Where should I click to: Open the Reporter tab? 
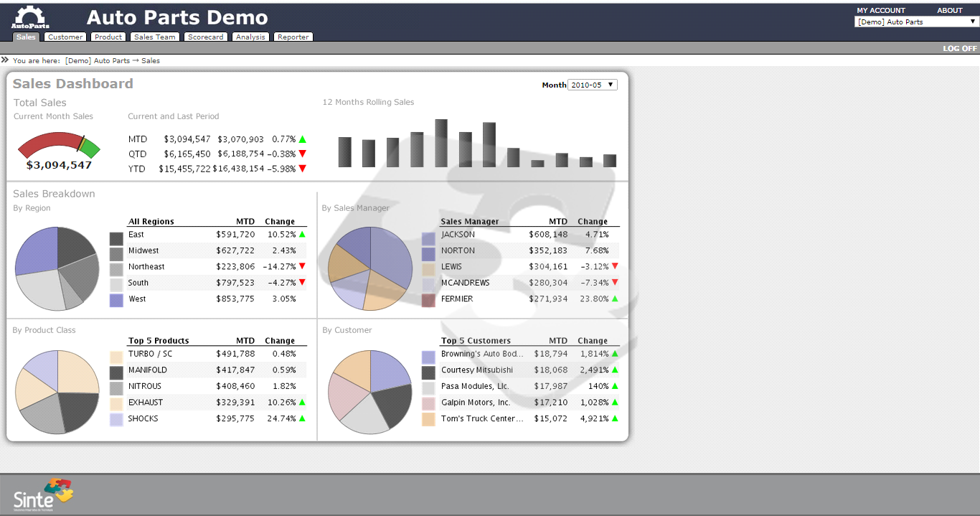pos(293,37)
